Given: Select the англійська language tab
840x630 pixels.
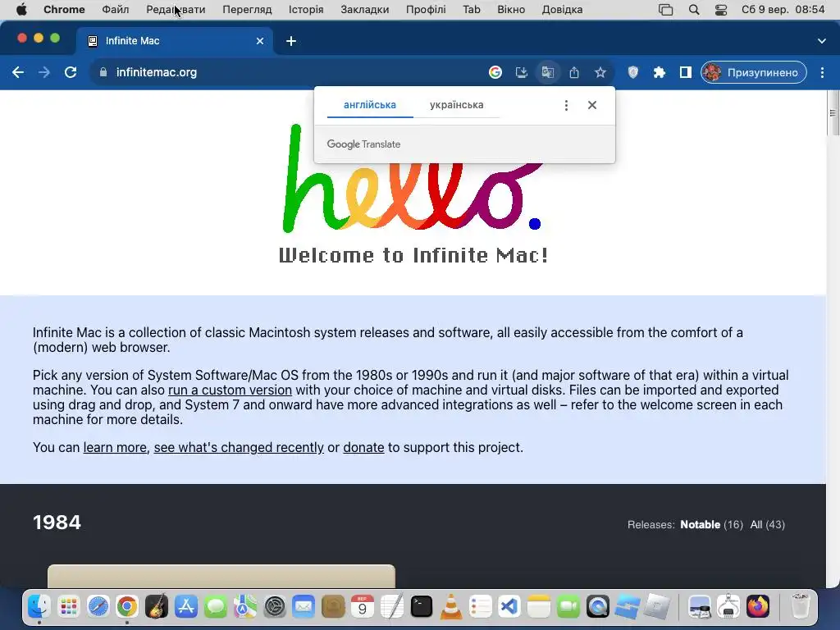Looking at the screenshot, I should pyautogui.click(x=370, y=105).
